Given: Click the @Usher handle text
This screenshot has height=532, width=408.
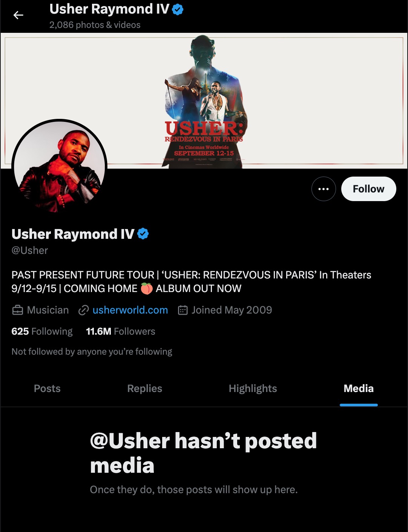Looking at the screenshot, I should (30, 251).
